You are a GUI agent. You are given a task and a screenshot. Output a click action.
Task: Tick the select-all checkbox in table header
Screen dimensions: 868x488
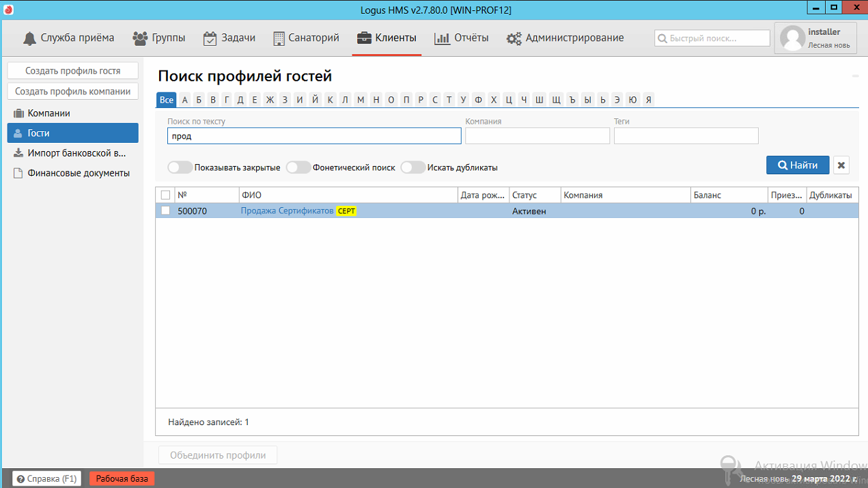(x=165, y=195)
